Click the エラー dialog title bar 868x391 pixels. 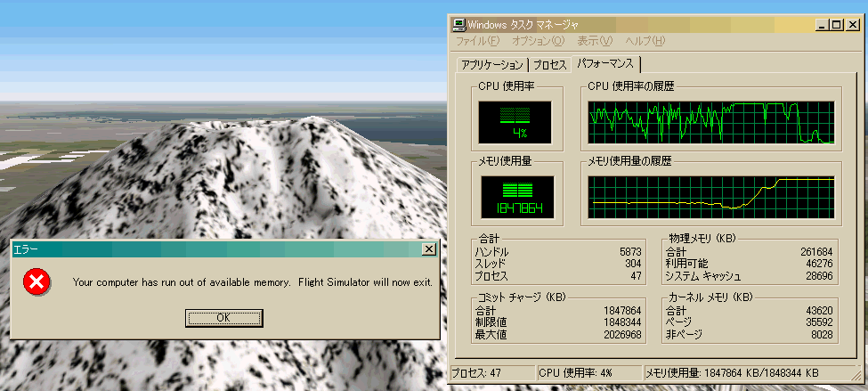point(214,249)
